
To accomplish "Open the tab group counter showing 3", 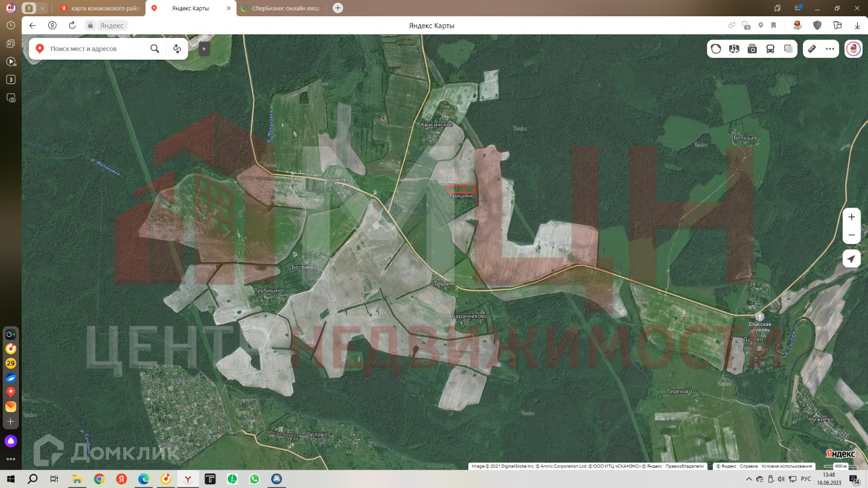I will point(29,8).
